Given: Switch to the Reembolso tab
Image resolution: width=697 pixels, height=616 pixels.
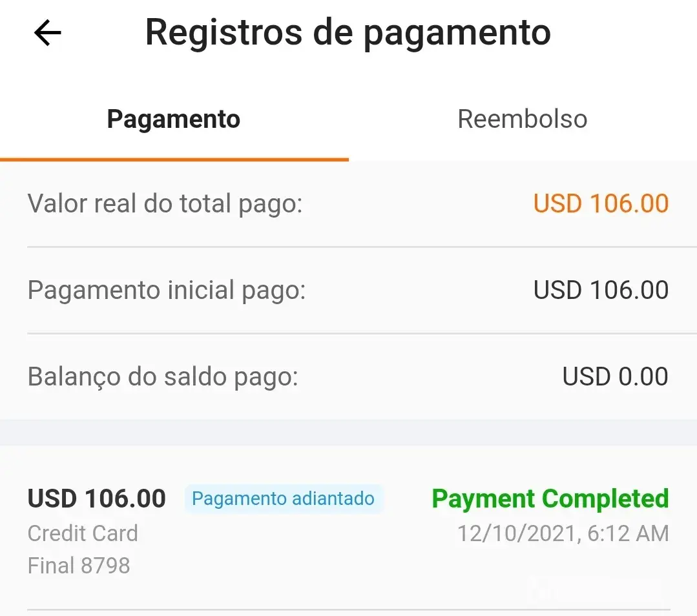Looking at the screenshot, I should pos(522,119).
